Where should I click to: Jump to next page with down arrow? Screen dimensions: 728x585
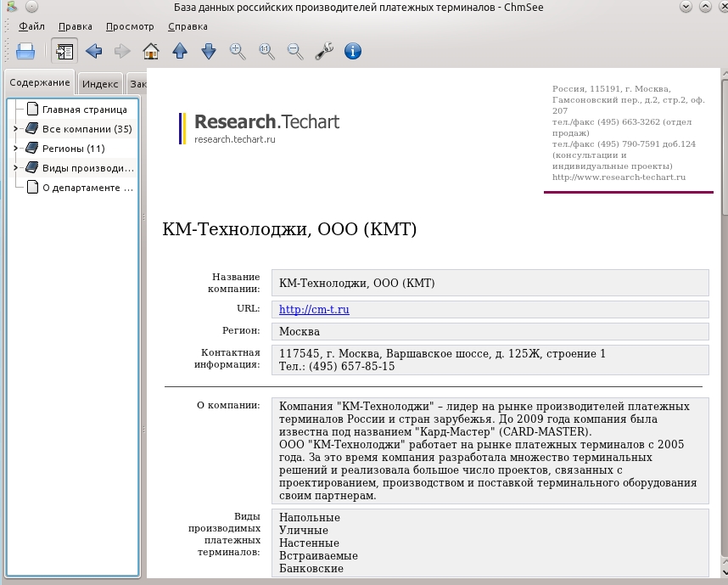tap(209, 51)
